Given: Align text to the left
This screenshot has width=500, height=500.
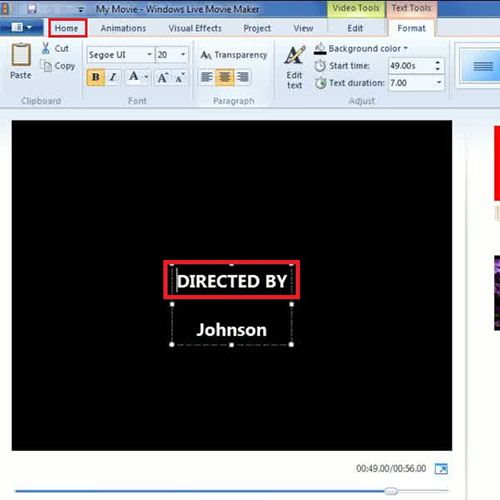Looking at the screenshot, I should click(207, 77).
